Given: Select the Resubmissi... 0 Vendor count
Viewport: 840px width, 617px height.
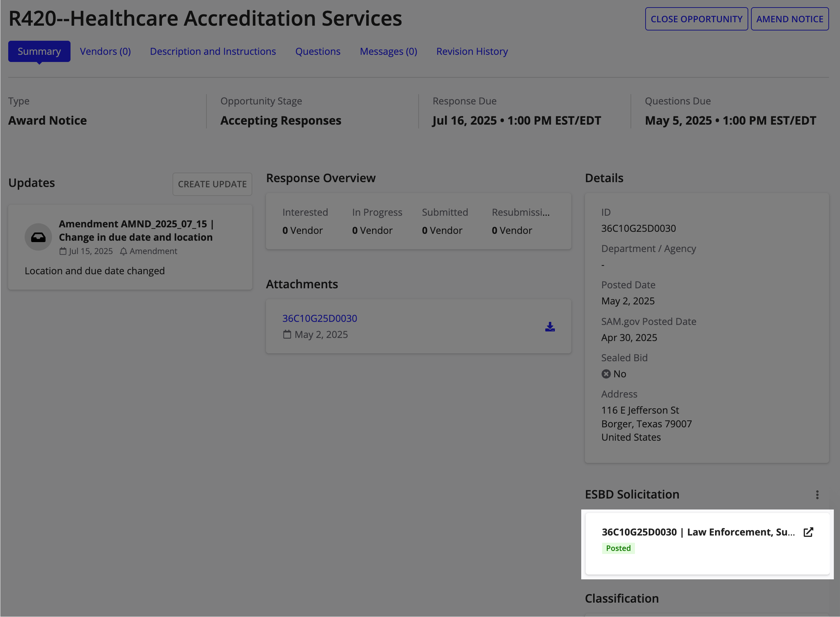Looking at the screenshot, I should pos(512,230).
